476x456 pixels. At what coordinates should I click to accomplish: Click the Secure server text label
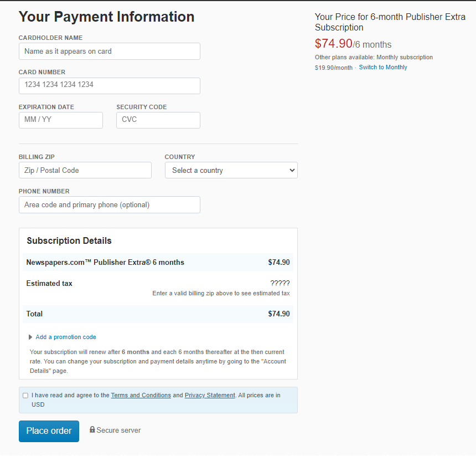pyautogui.click(x=118, y=430)
